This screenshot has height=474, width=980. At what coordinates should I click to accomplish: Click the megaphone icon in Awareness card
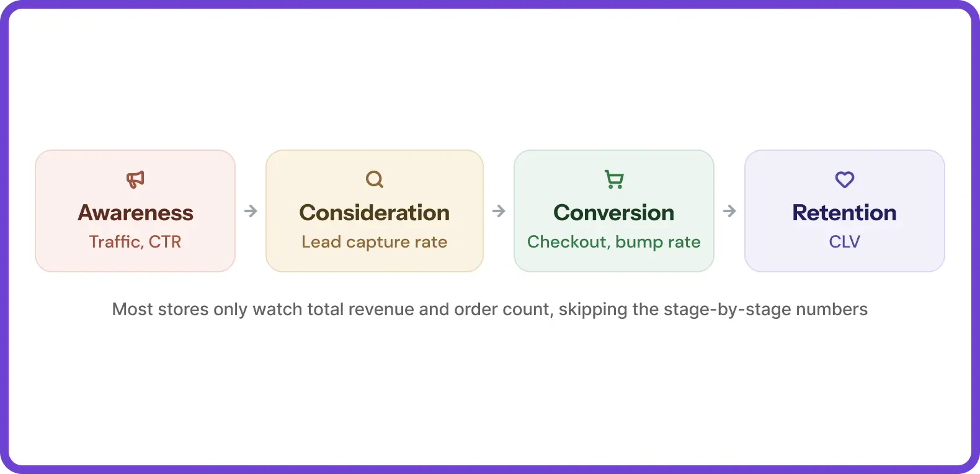point(135,179)
